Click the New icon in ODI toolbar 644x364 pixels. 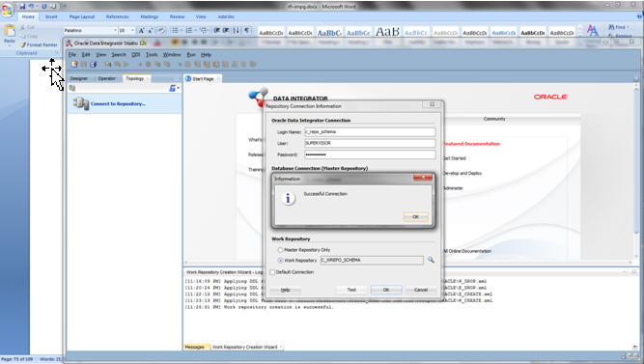[74, 64]
